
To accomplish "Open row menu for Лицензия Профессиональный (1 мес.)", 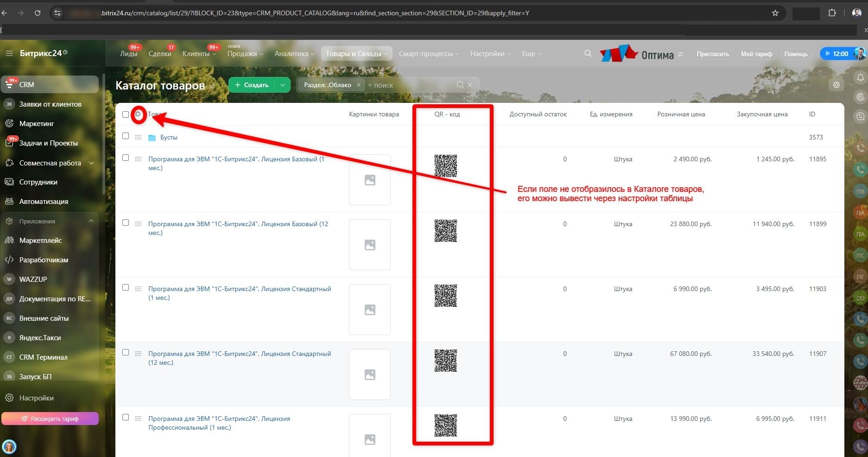I will pos(138,419).
